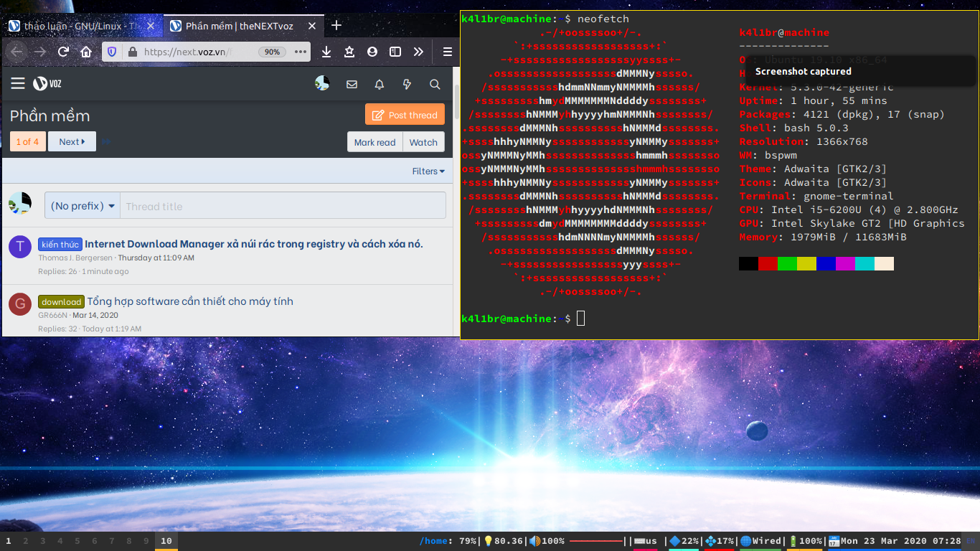Expand the Filters dropdown
The height and width of the screenshot is (551, 980).
coord(428,171)
